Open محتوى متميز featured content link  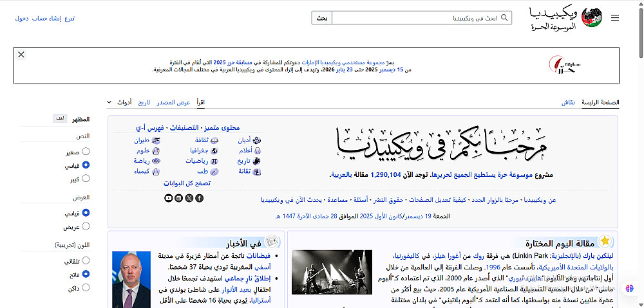pyautogui.click(x=222, y=127)
